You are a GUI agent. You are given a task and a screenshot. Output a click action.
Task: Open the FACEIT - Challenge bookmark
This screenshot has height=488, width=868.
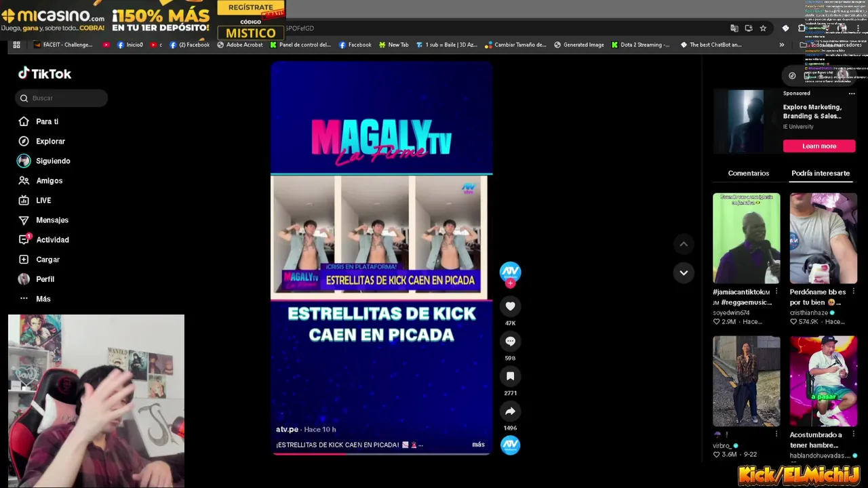coord(62,45)
